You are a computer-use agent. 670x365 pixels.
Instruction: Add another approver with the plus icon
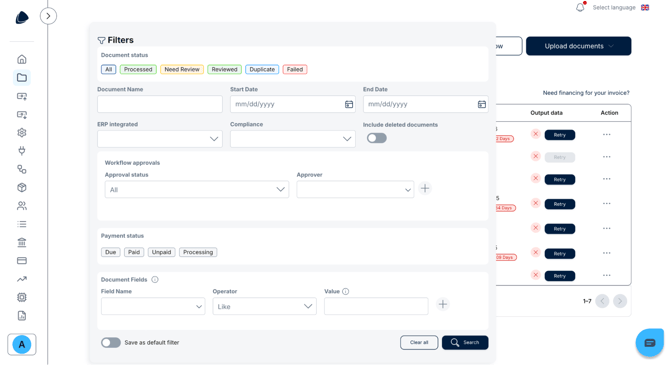425,188
